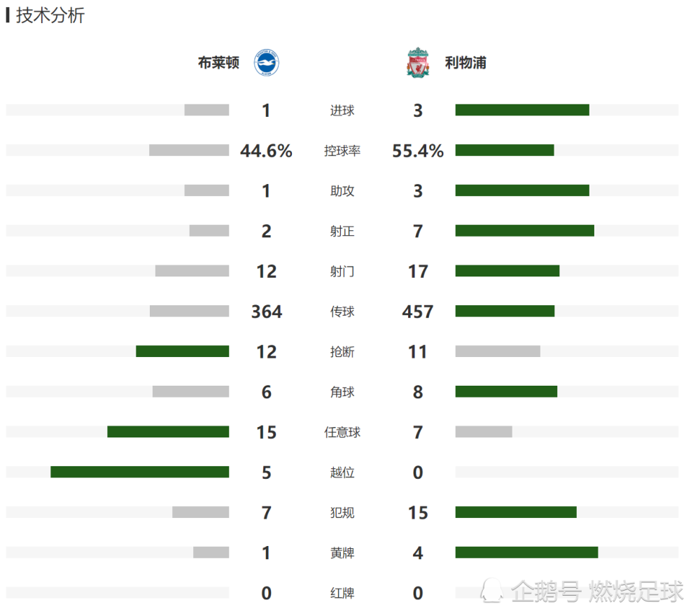Click Brighton's green 任意球 bar
Screen dimensions: 700x616
[x=168, y=432]
